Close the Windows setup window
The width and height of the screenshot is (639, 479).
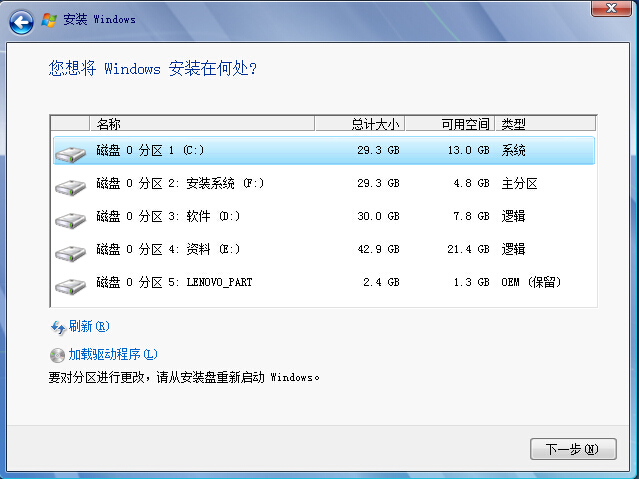pos(611,8)
